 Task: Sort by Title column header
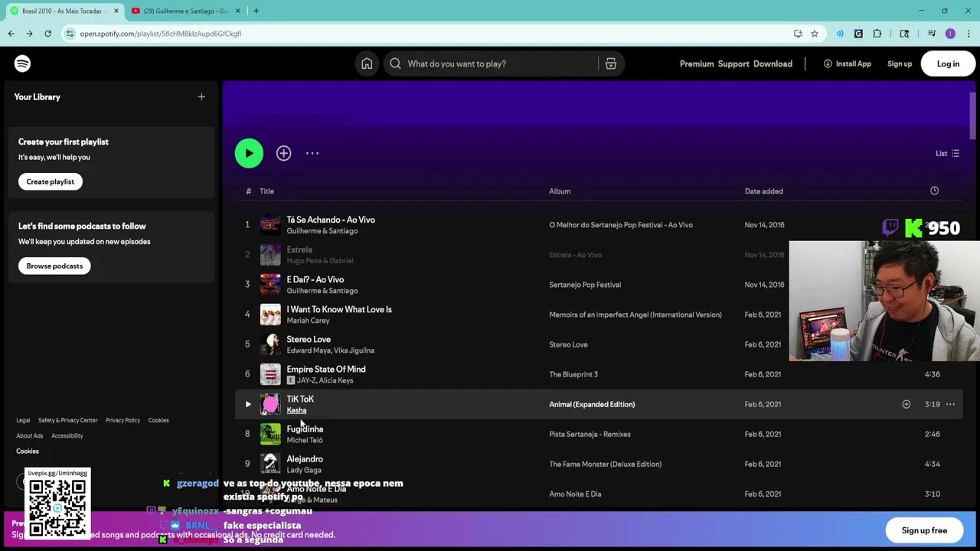[266, 191]
